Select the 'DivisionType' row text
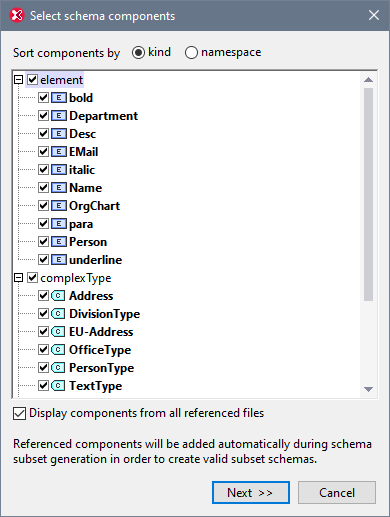Screen dimensions: 390x517 tap(104, 314)
